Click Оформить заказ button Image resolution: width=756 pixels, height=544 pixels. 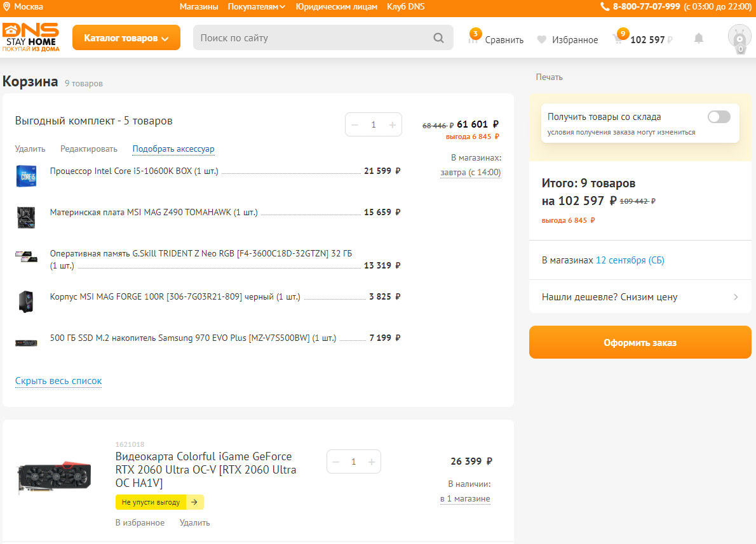point(640,342)
